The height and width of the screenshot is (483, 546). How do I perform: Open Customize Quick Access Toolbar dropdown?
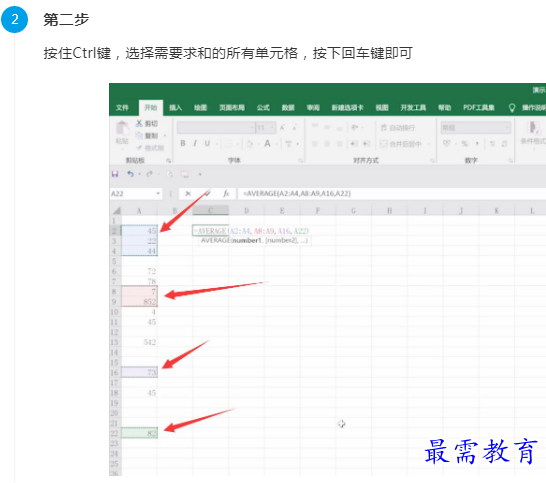(x=200, y=174)
